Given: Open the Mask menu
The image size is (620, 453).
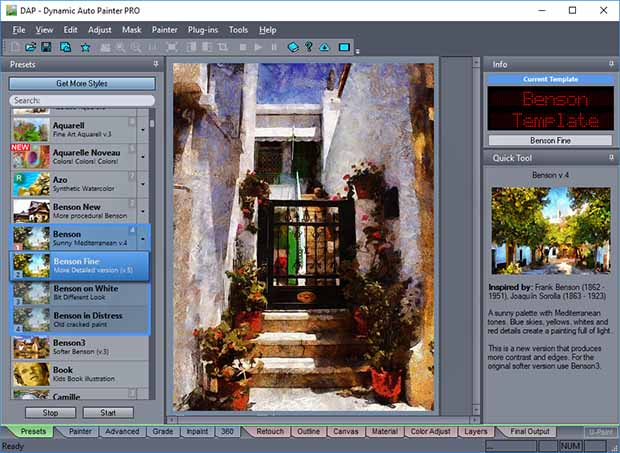Looking at the screenshot, I should coord(132,30).
